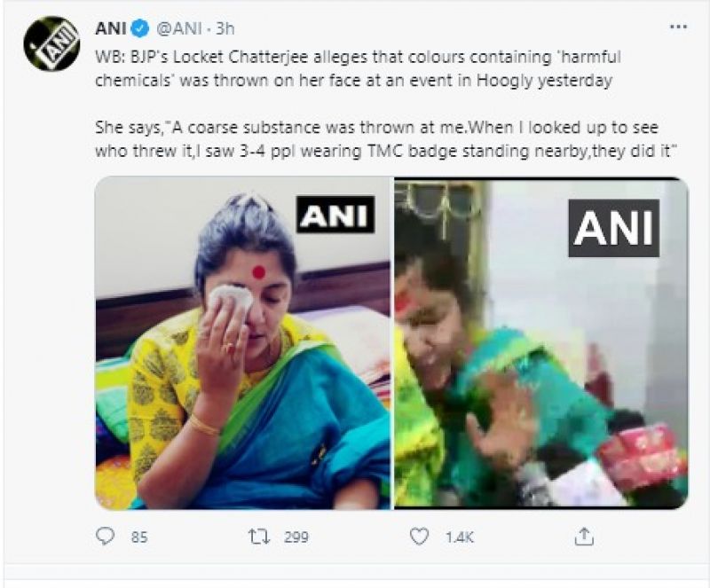Open the @ANI handle link
710x588 pixels.
pos(178,29)
